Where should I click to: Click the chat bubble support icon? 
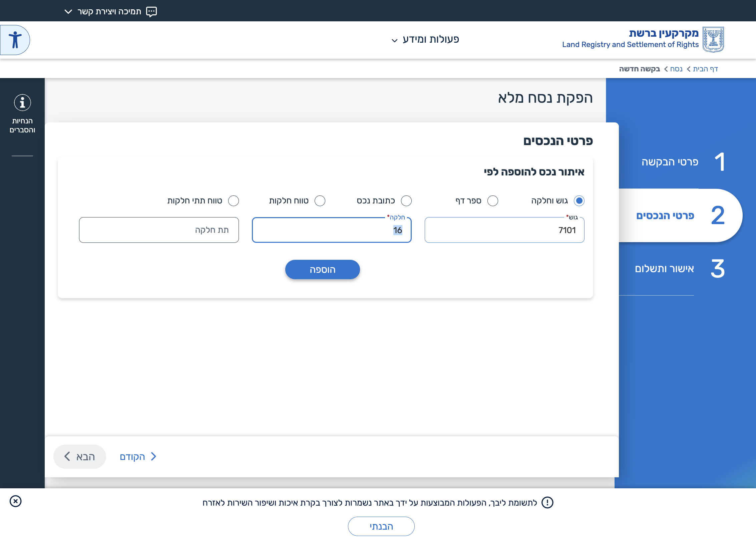[x=151, y=12]
